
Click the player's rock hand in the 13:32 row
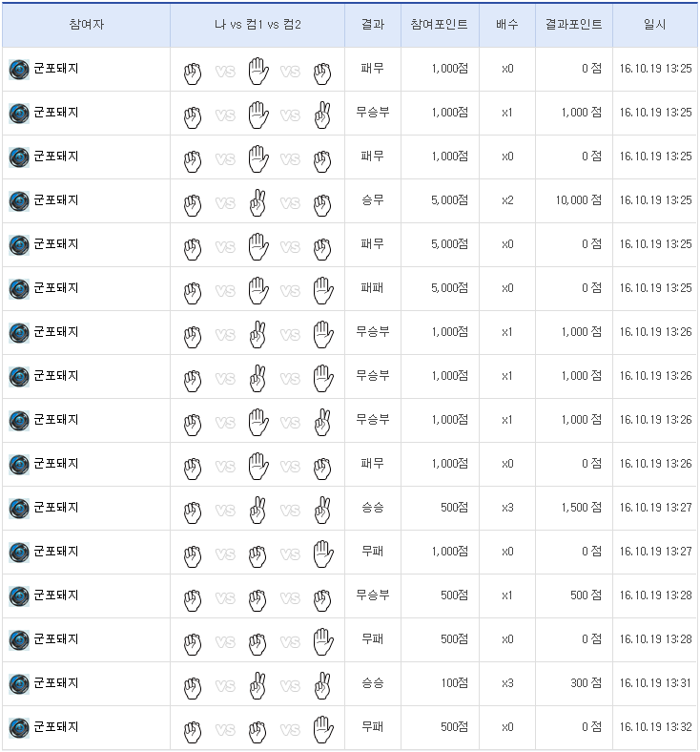(193, 730)
